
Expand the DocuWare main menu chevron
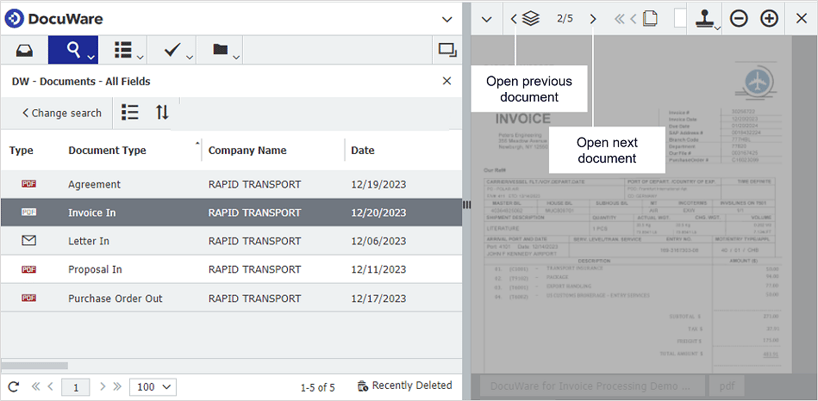446,18
